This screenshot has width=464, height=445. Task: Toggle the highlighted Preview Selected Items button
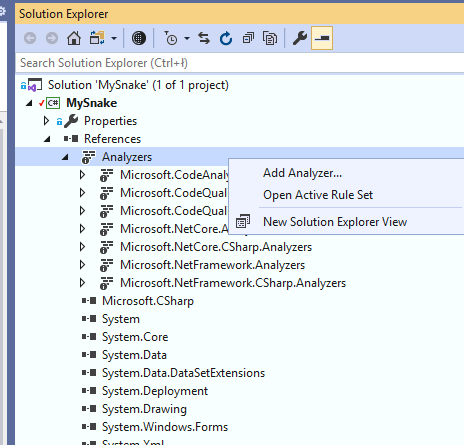(x=322, y=38)
